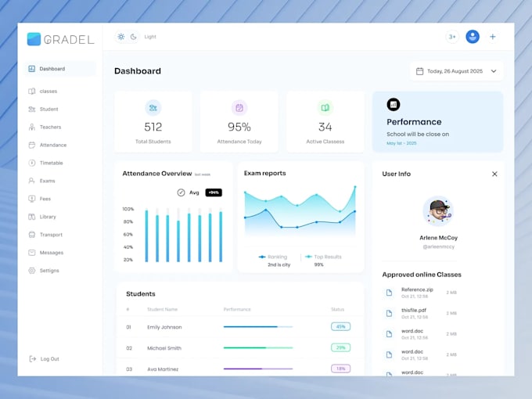532x399 pixels.
Task: Click the Transport bus icon
Action: 31,235
